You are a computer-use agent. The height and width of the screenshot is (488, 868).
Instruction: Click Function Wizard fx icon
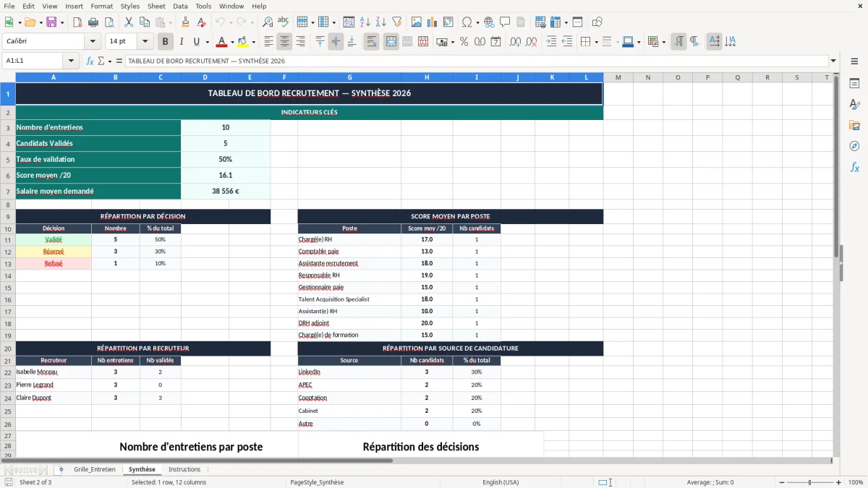pos(90,61)
